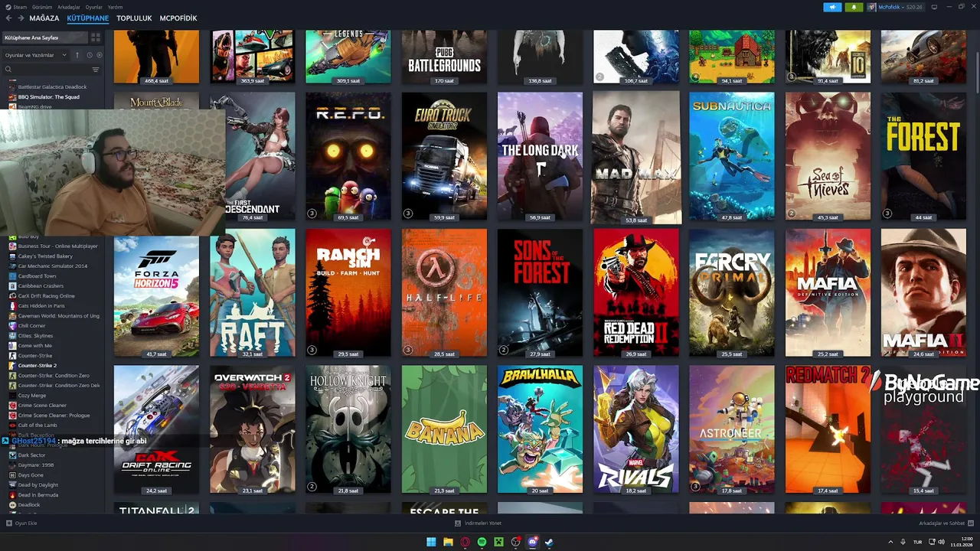Open the Windows Start menu

pyautogui.click(x=431, y=542)
